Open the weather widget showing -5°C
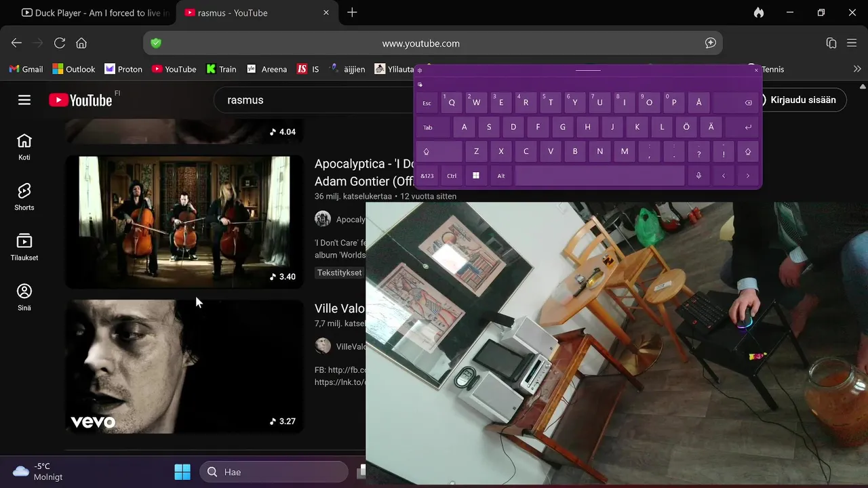 coord(38,472)
